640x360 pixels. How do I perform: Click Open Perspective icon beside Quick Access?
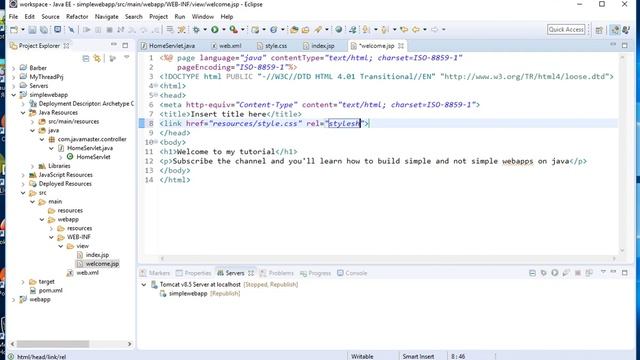599,29
